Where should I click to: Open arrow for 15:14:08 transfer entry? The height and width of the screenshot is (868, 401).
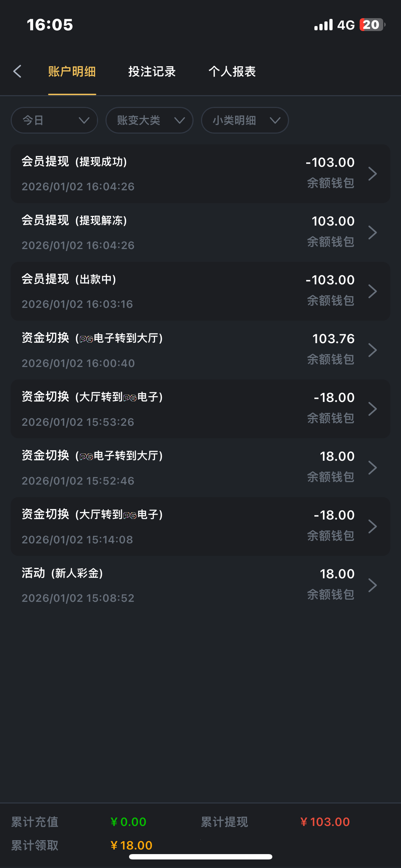372,527
